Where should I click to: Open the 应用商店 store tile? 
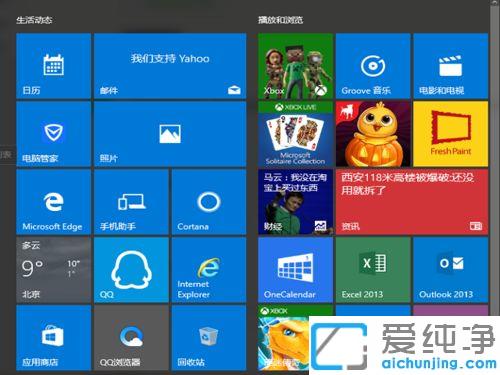(53, 338)
